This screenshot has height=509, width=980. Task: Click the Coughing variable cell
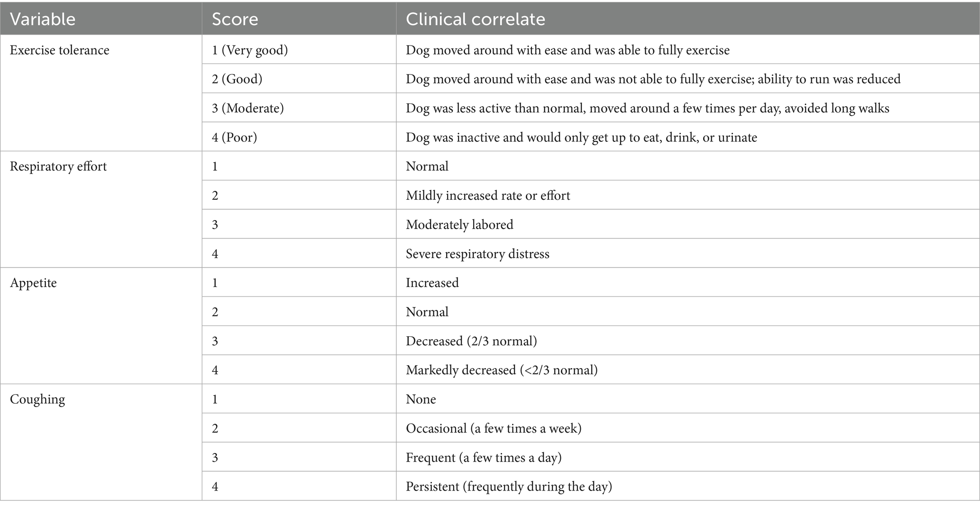click(37, 399)
